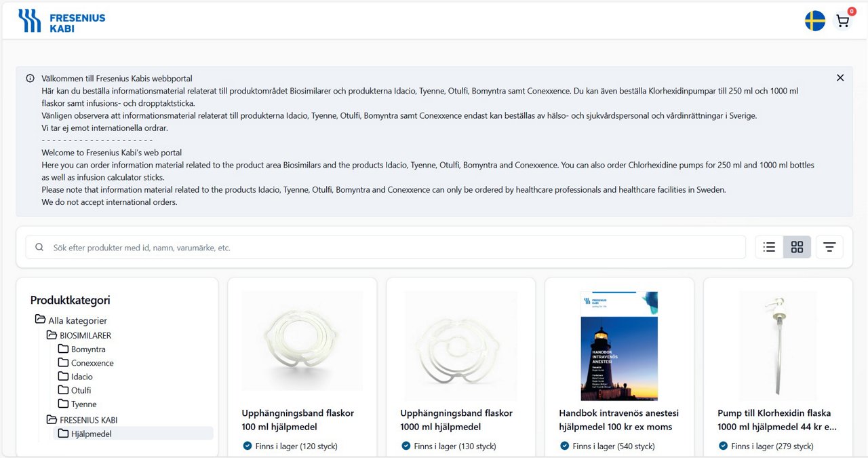Click the Produktkategori heading
The height and width of the screenshot is (458, 868).
coord(70,300)
